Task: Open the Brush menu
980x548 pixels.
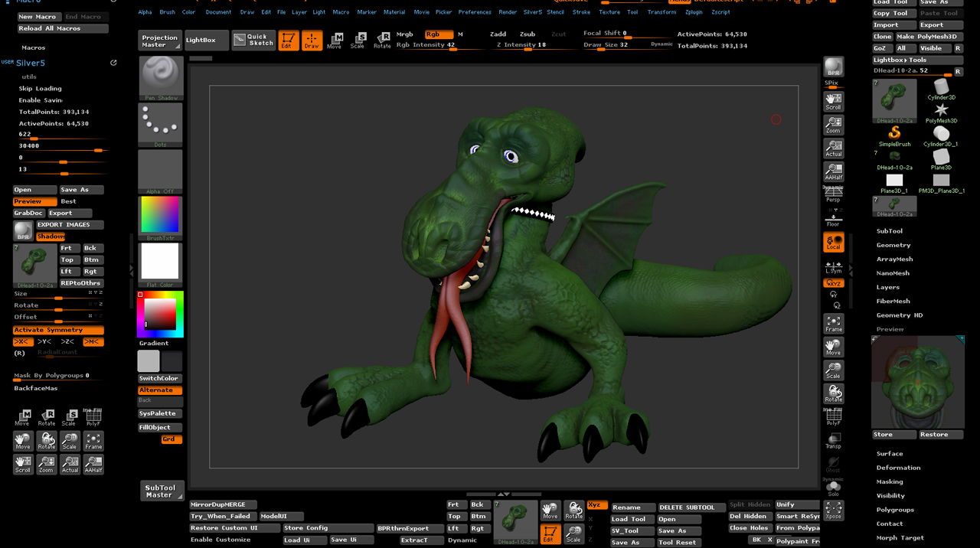Action: [x=167, y=12]
